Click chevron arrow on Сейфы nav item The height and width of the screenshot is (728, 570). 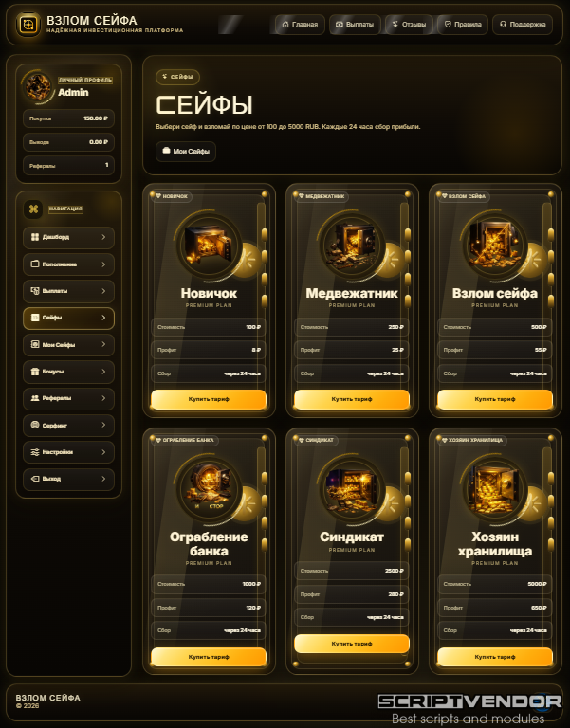103,318
